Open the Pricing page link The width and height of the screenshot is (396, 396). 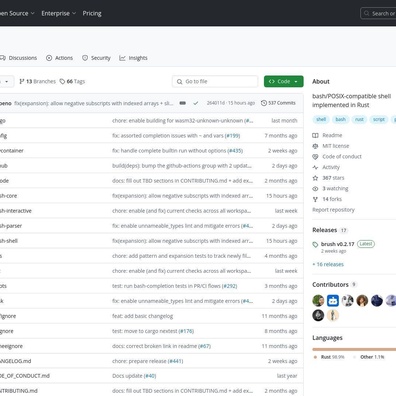(x=92, y=13)
